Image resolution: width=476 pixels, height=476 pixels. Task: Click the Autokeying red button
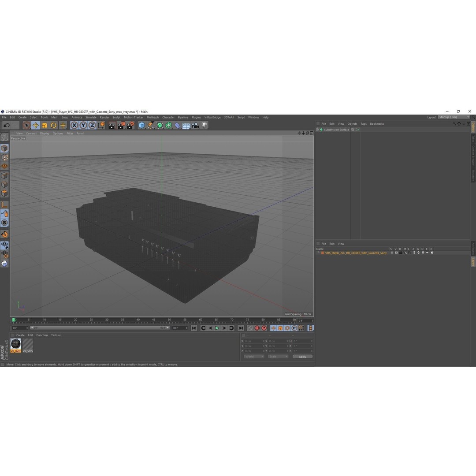coord(257,328)
